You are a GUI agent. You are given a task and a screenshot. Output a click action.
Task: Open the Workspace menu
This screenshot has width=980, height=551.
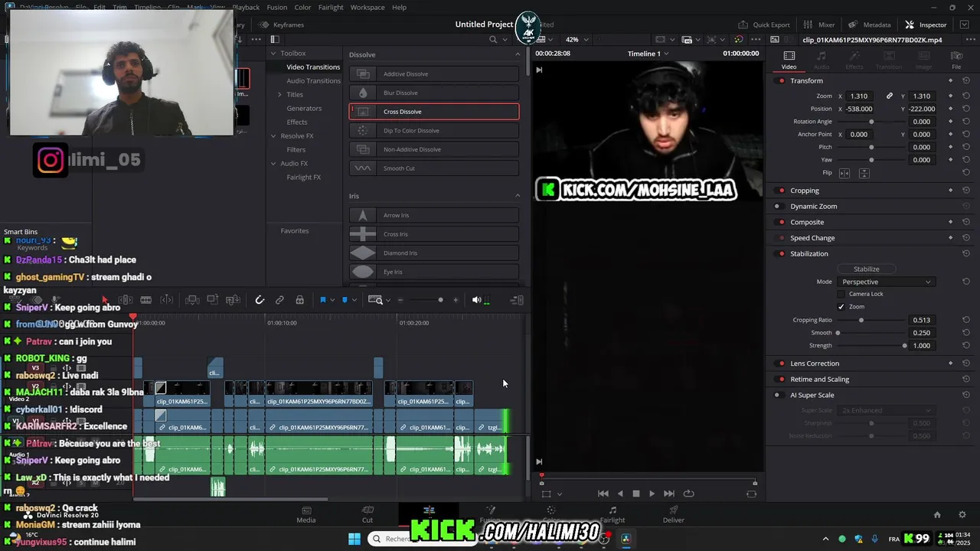pyautogui.click(x=367, y=7)
